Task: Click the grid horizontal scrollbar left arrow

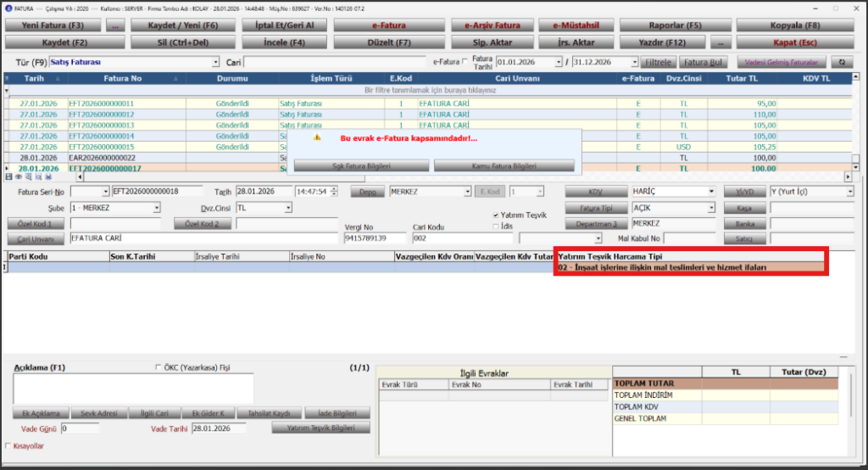Action: tap(80, 176)
